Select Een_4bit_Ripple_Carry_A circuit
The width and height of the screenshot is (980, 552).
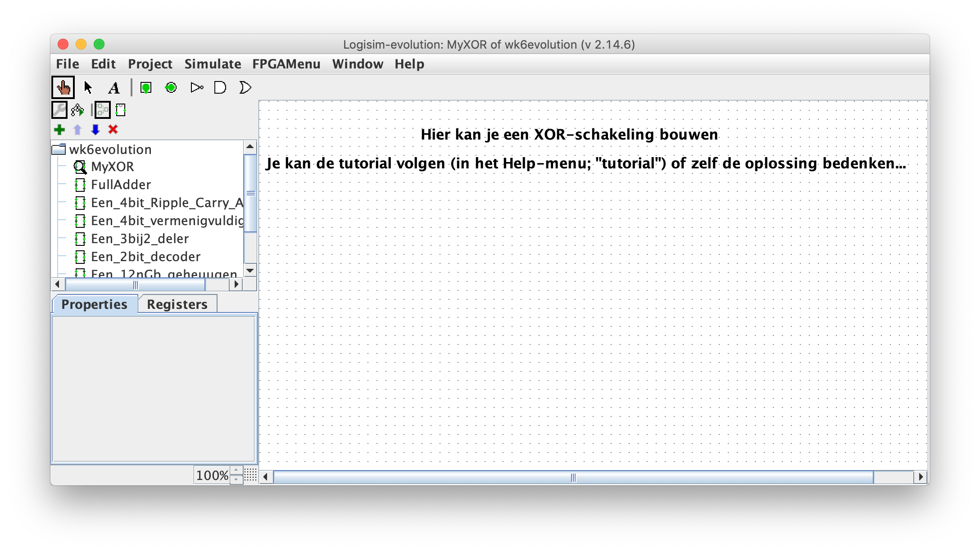pyautogui.click(x=167, y=203)
